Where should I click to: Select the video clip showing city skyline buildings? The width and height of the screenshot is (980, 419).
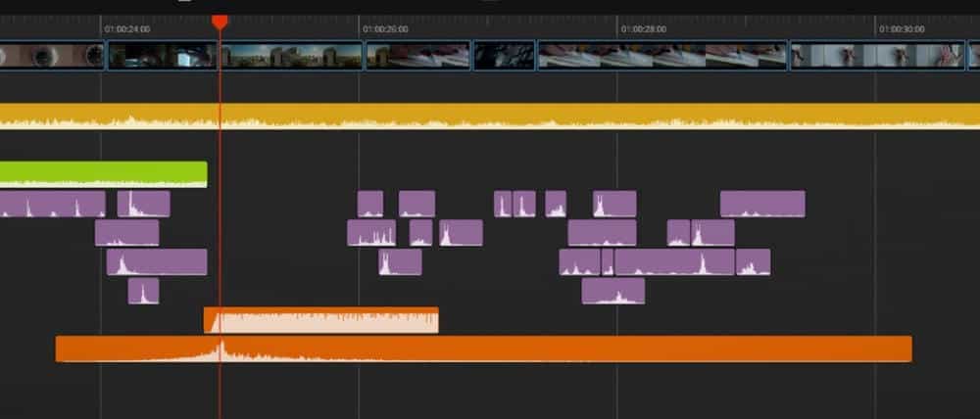tap(291, 56)
